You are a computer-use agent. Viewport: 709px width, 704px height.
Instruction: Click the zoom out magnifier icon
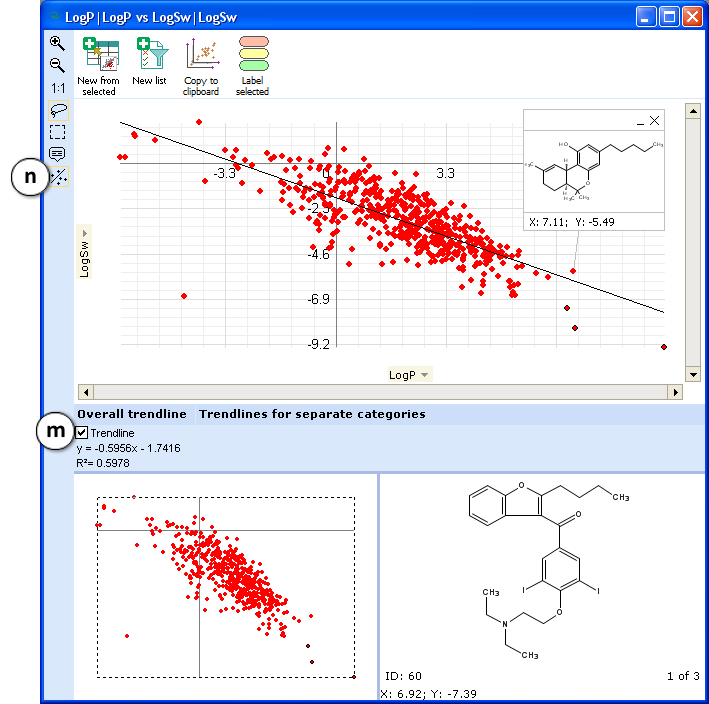tap(57, 66)
